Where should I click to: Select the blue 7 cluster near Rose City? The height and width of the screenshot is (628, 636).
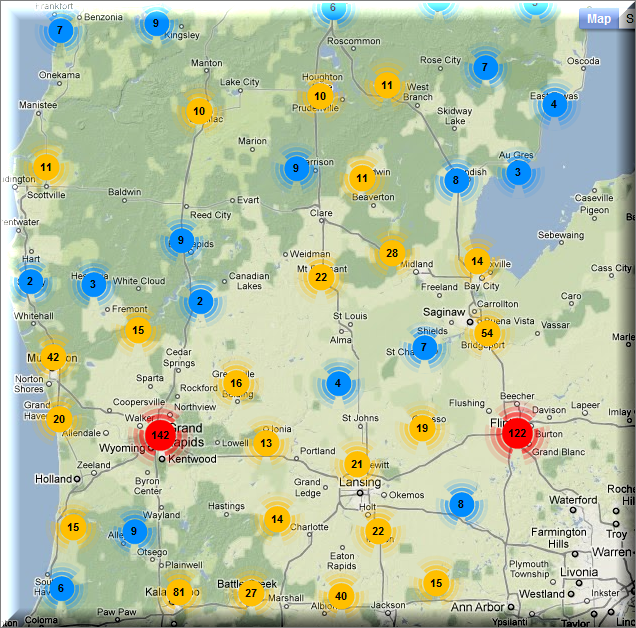click(x=485, y=67)
